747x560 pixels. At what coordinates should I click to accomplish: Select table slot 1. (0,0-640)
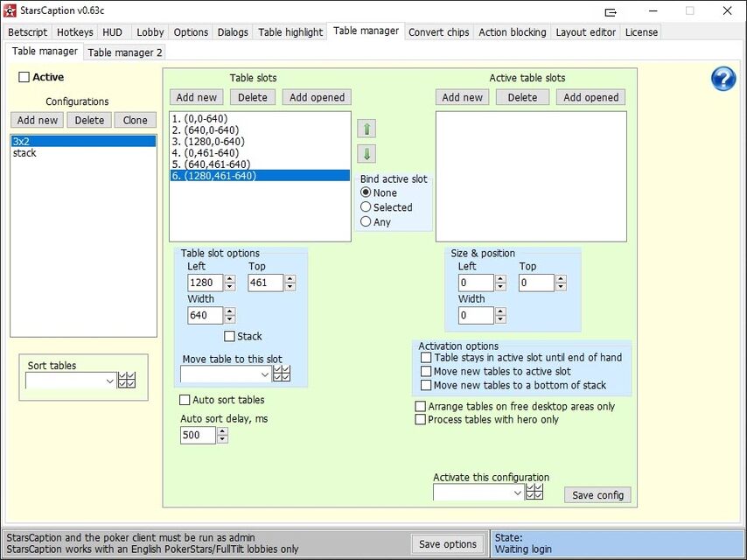(x=260, y=119)
